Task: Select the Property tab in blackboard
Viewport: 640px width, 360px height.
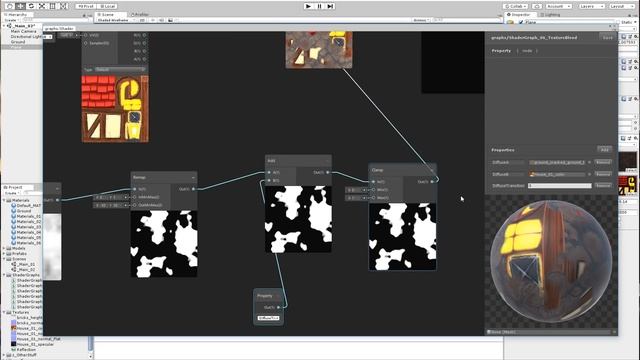Action: pos(501,51)
